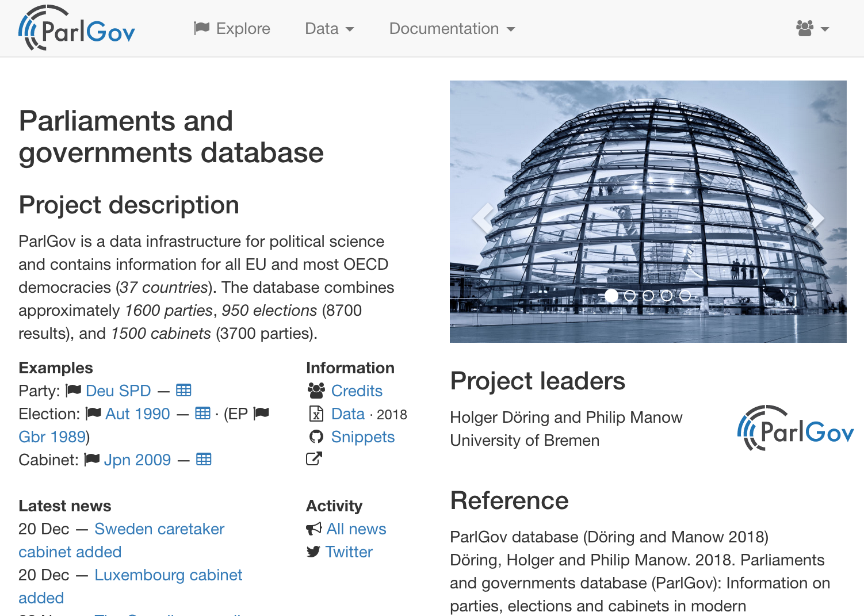Image resolution: width=864 pixels, height=616 pixels.
Task: Open table view icon beside Deu SPD
Action: point(183,390)
